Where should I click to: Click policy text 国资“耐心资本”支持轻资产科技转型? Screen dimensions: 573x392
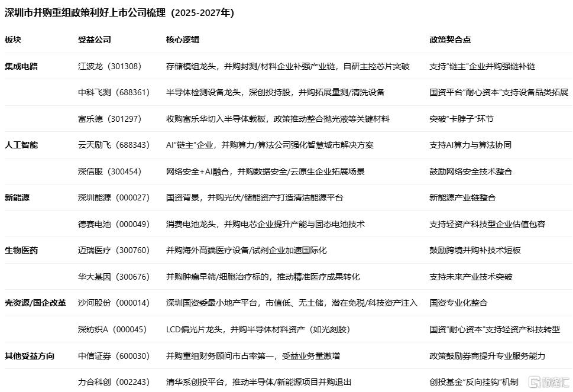[x=494, y=329]
